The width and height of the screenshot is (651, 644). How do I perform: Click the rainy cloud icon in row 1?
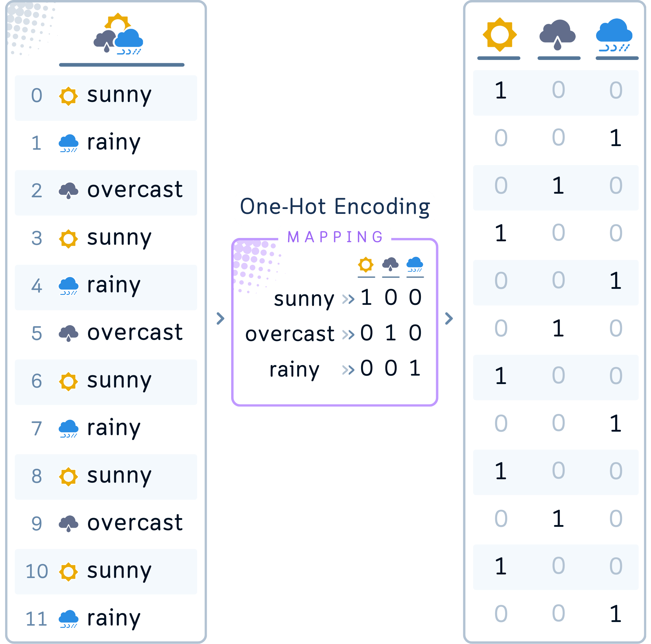pos(68,143)
